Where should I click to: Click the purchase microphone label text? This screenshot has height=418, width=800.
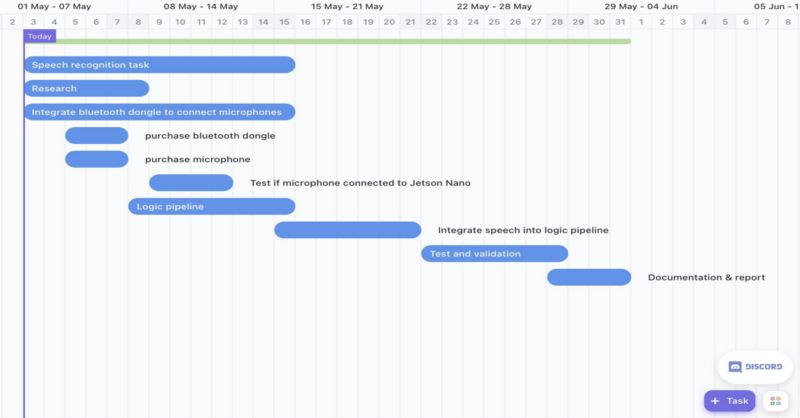pyautogui.click(x=197, y=159)
